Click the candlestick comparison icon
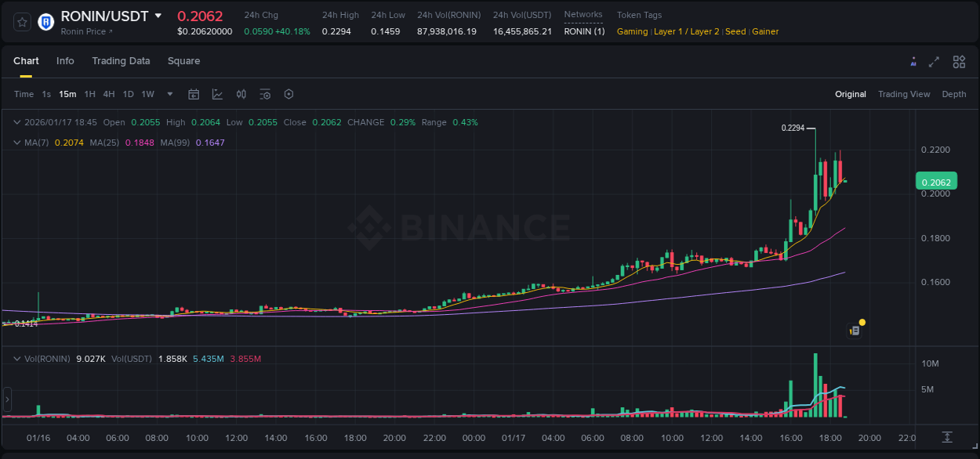The height and width of the screenshot is (459, 980). click(241, 94)
